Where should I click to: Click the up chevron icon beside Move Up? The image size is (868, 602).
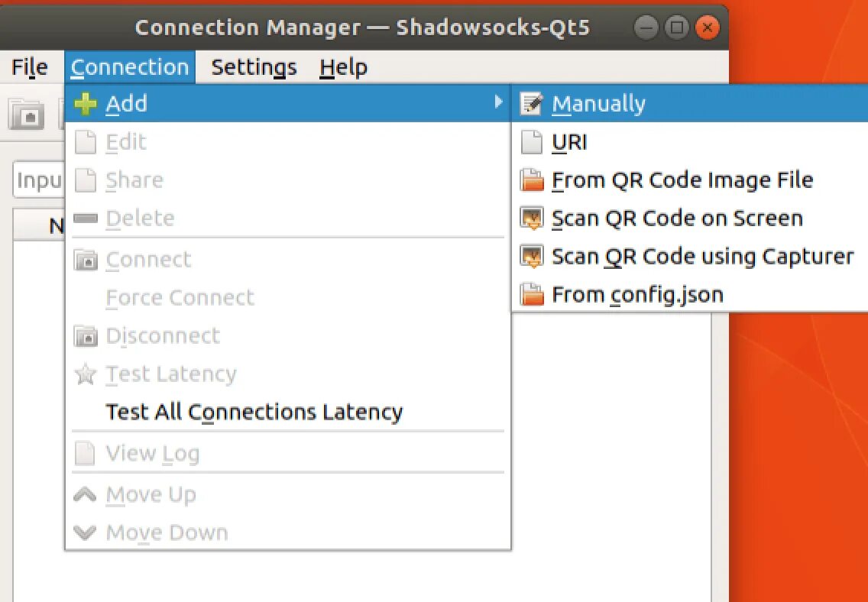coord(86,494)
